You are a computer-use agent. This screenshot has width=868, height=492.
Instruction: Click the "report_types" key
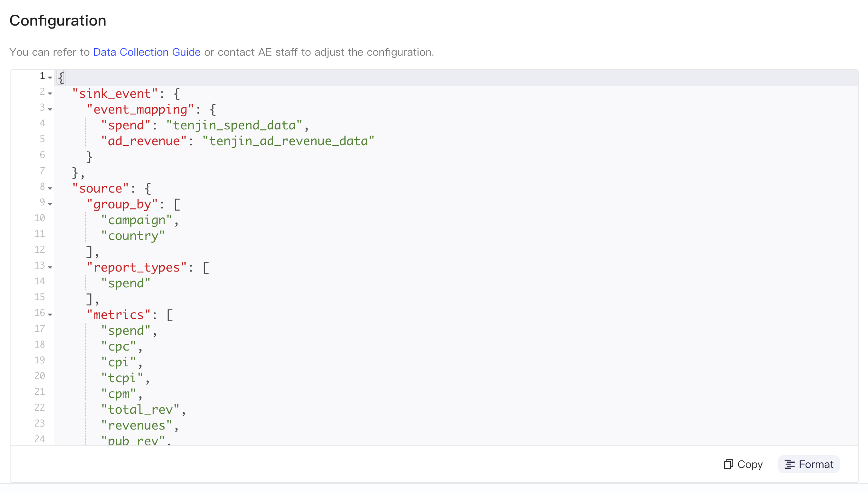point(137,267)
